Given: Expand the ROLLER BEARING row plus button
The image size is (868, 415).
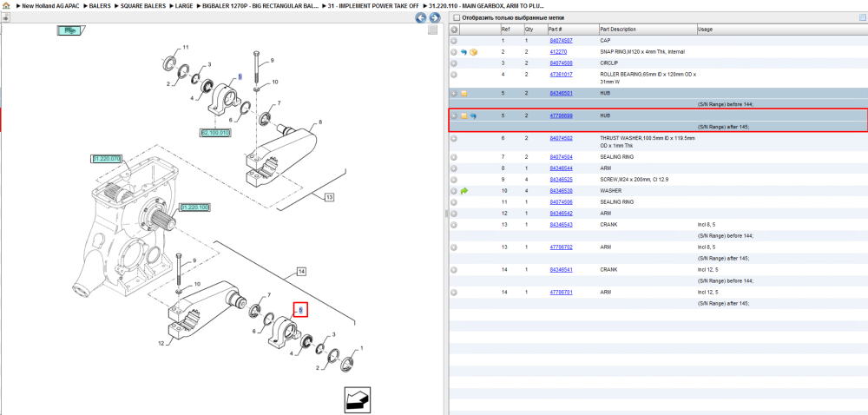Looking at the screenshot, I should (454, 74).
